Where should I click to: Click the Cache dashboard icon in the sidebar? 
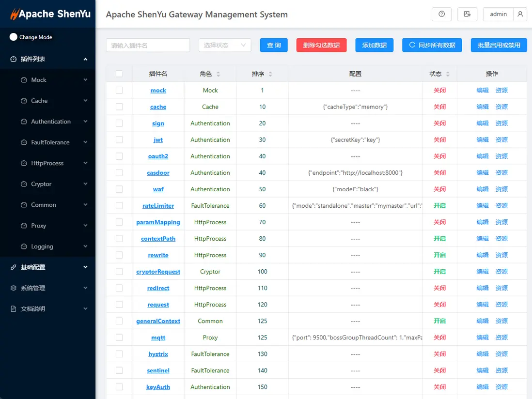(x=24, y=101)
